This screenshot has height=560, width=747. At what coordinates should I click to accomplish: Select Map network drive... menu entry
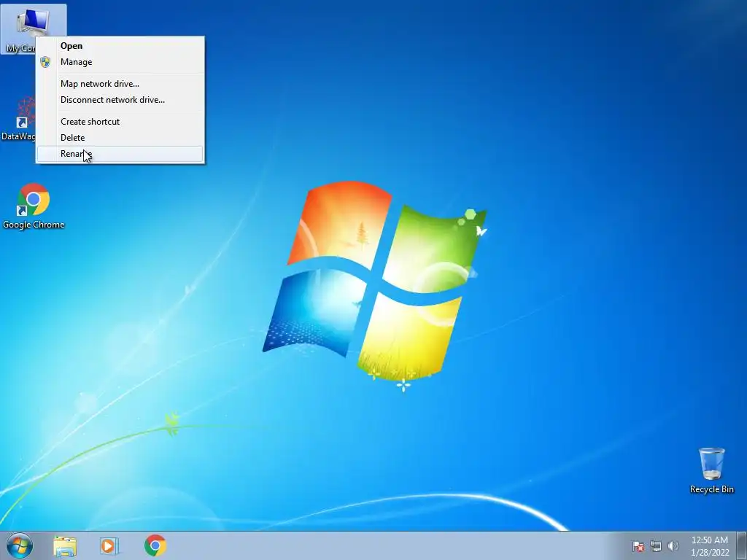(x=120, y=84)
